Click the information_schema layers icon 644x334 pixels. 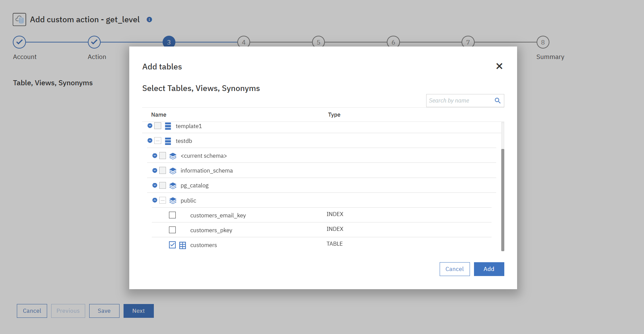(173, 171)
